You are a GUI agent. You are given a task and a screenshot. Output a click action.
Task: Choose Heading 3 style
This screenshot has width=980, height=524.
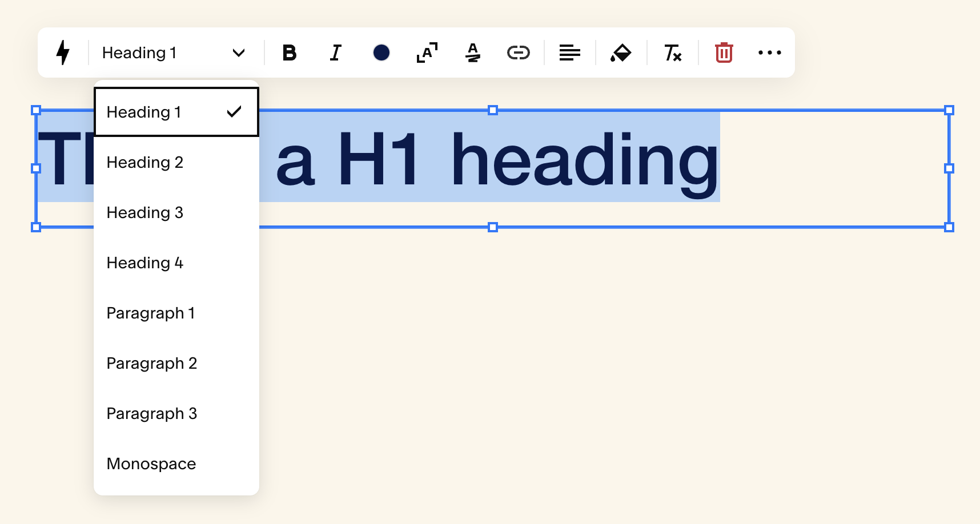click(x=176, y=212)
